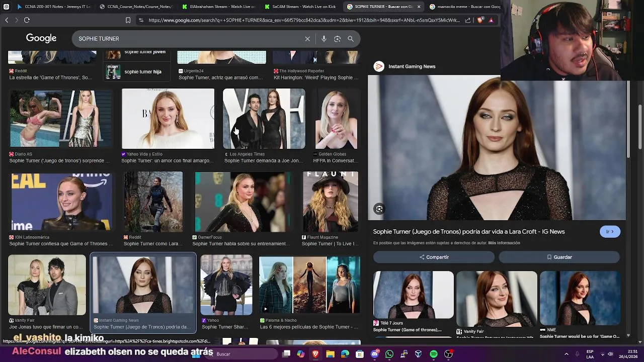644x362 pixels.
Task: Open the large Sophie Turner preview image
Action: tap(497, 148)
